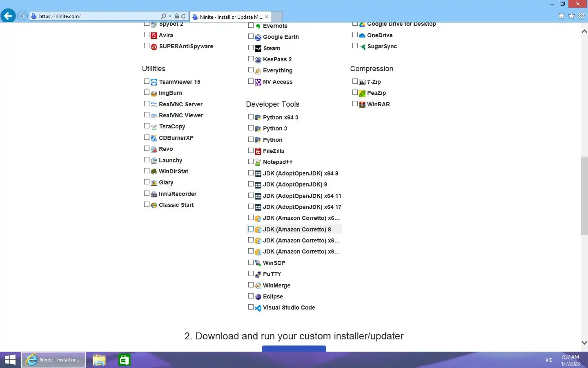The image size is (588, 368).
Task: Click the Visual Studio Code icon
Action: point(258,308)
